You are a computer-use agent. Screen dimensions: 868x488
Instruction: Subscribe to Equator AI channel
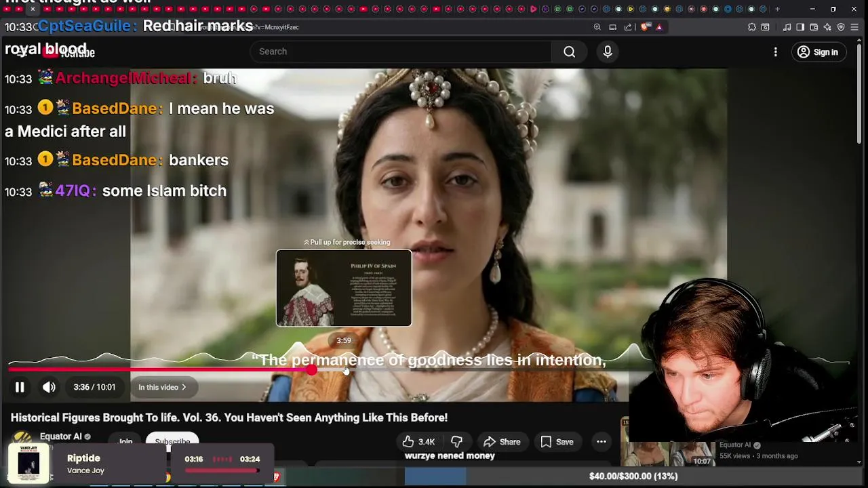(172, 442)
